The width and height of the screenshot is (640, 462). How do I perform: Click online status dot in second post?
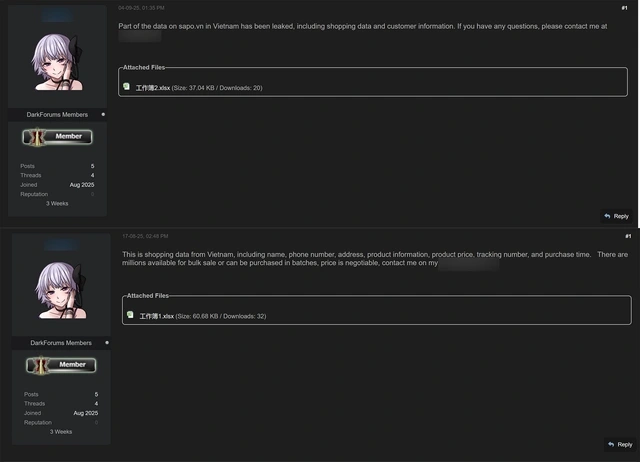tap(107, 342)
